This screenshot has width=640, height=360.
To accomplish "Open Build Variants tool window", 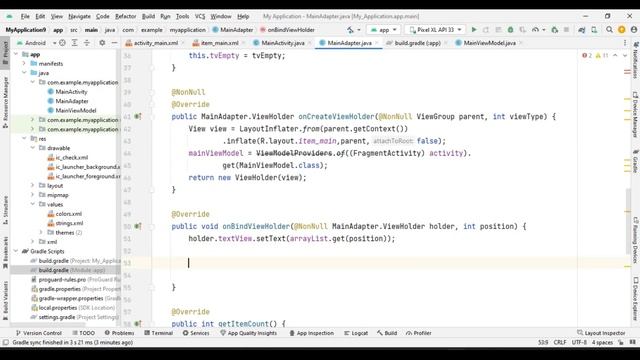I will [5, 300].
